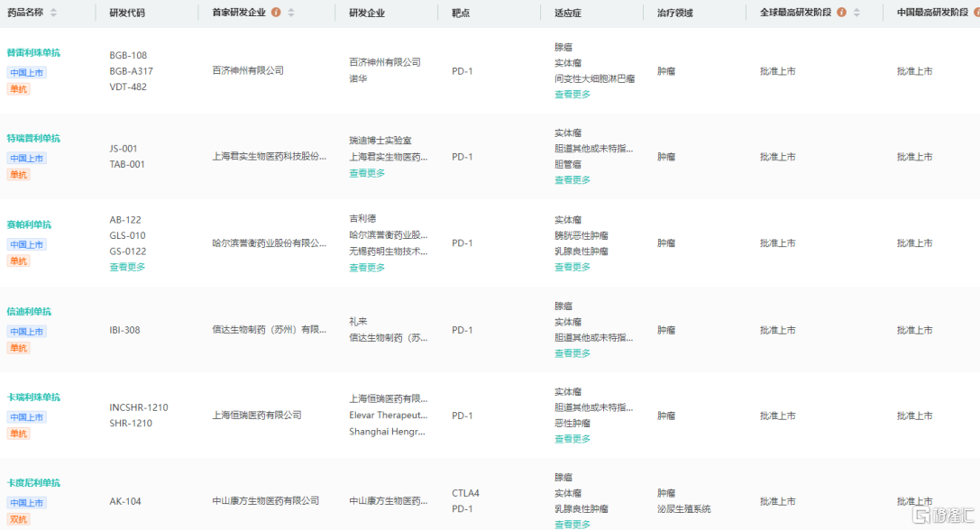
Task: Expand 查看更多 indications for 替雷利珠单抗
Action: pos(572,95)
